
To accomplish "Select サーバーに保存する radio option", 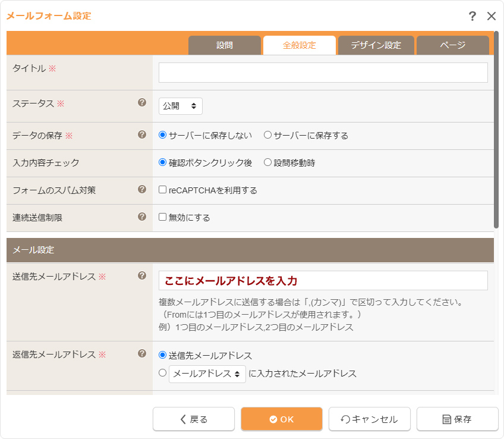I will [x=267, y=135].
